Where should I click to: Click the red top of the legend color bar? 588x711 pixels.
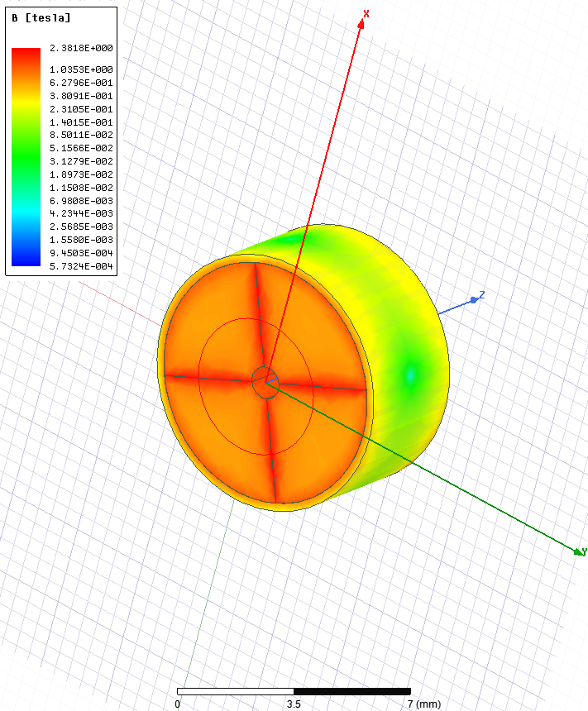[26, 55]
